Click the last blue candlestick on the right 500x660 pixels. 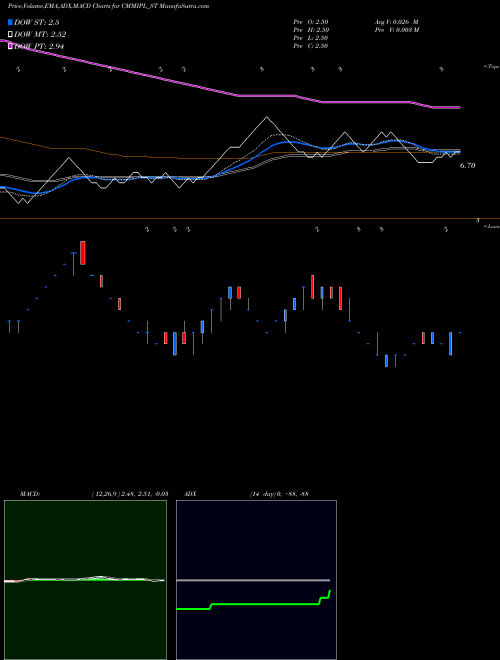coord(450,343)
